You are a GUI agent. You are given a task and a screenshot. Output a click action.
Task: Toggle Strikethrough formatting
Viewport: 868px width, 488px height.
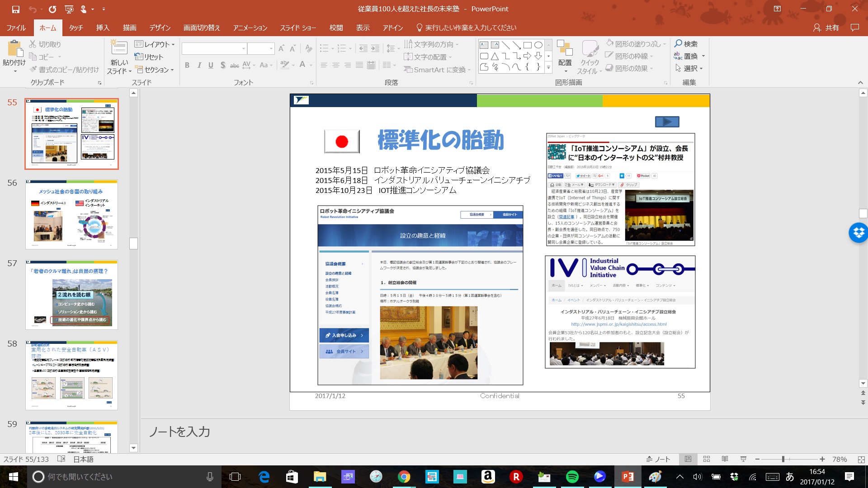tap(234, 66)
